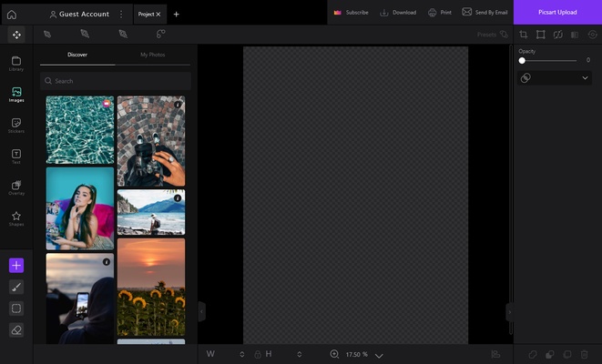Click the link layers icon in bottom bar
The image size is (602, 364).
point(533,354)
